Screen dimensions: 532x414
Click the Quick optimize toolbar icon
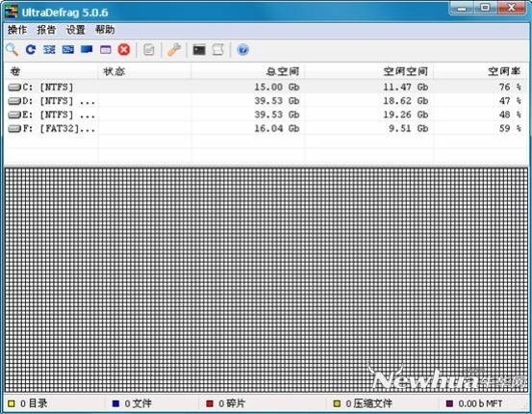click(x=68, y=50)
